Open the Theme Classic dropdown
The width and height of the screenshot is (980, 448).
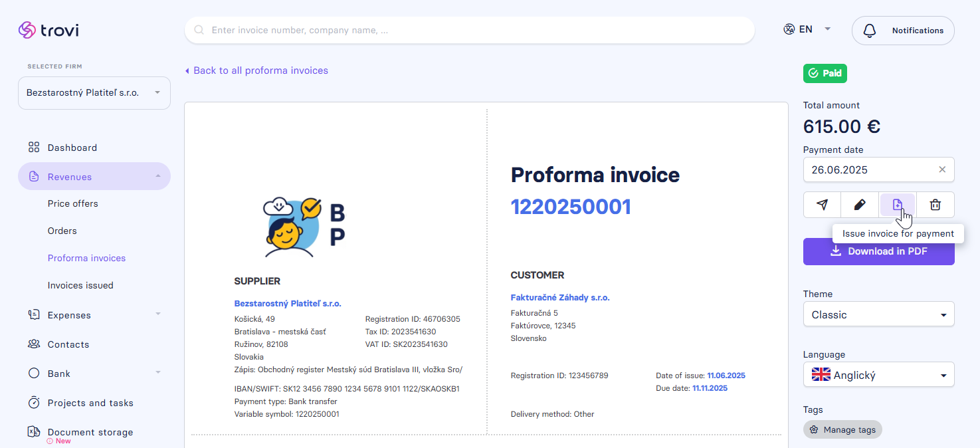coord(878,314)
